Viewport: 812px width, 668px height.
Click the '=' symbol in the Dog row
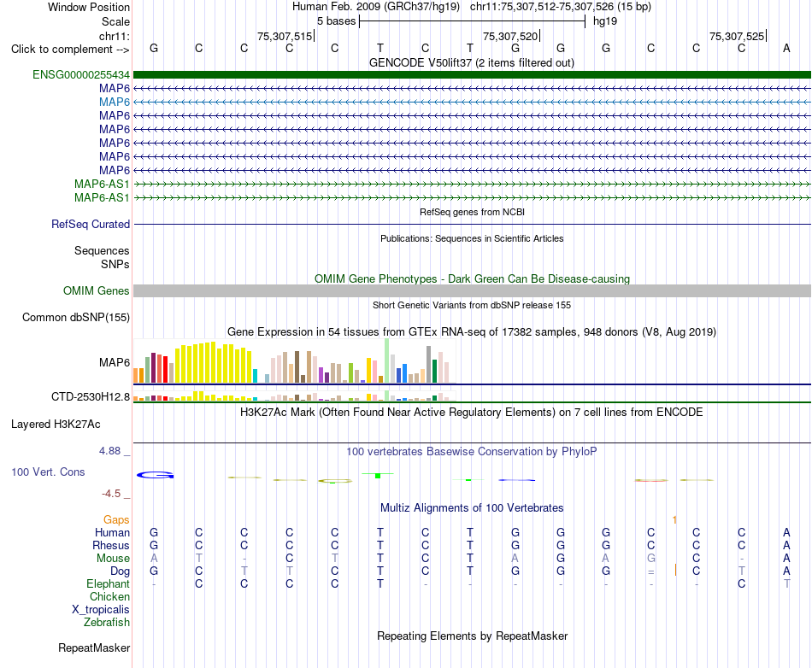click(651, 571)
